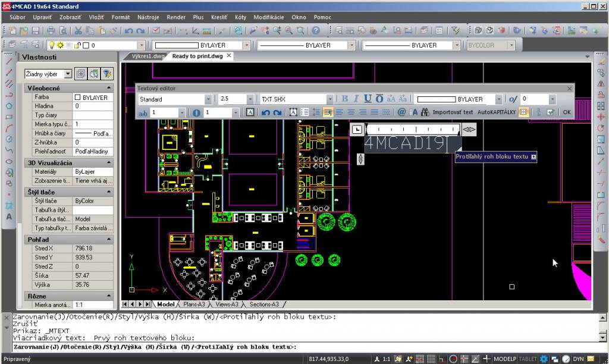Switch to the Plans-A3 layout tab

pos(194,304)
